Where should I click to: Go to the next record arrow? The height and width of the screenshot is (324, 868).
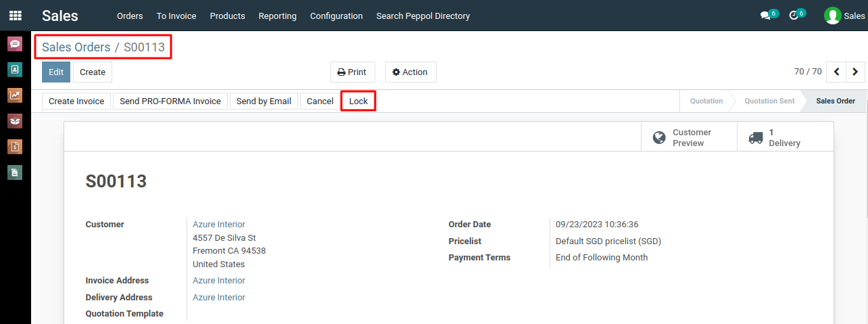tap(855, 72)
